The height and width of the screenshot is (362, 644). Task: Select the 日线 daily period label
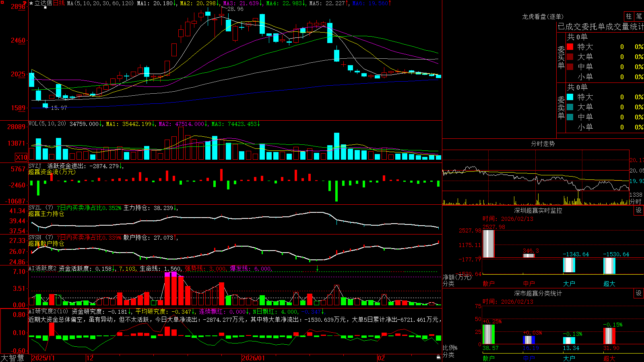[x=59, y=3]
